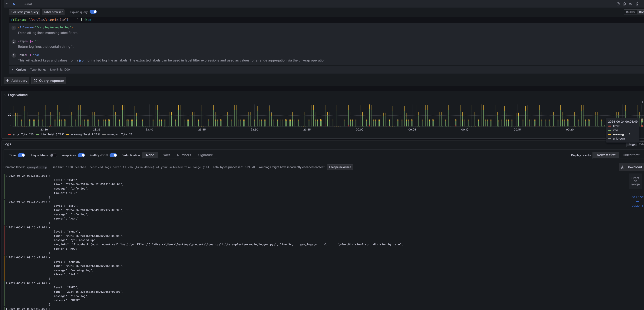Switch to Builder editor mode
Viewport: 644px width, 310px height.
(630, 12)
